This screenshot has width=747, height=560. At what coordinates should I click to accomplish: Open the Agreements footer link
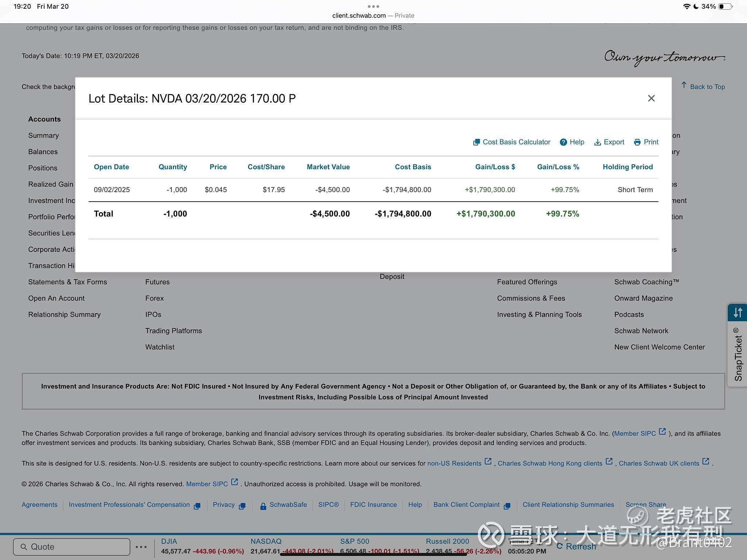(39, 505)
